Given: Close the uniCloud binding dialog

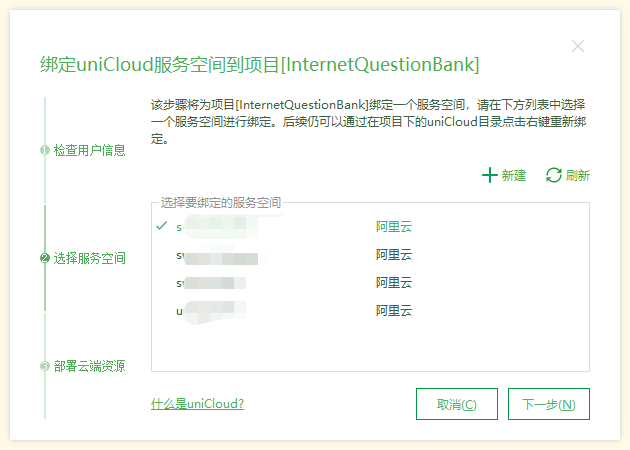Looking at the screenshot, I should (578, 46).
